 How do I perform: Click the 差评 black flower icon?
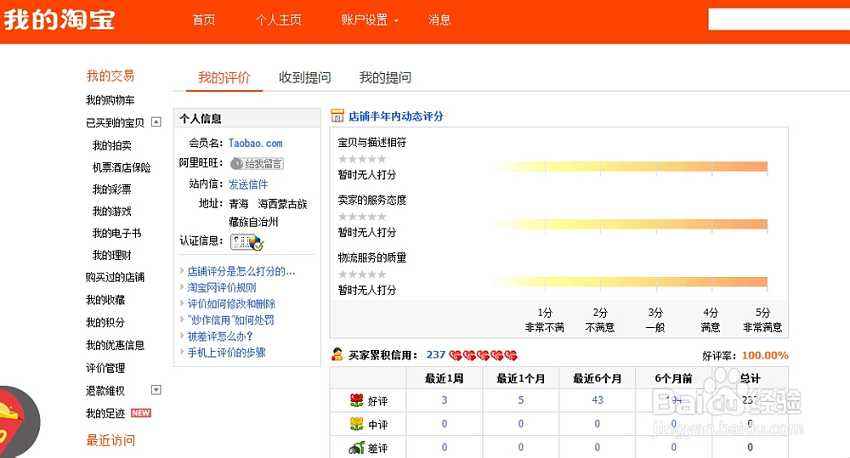[x=356, y=448]
